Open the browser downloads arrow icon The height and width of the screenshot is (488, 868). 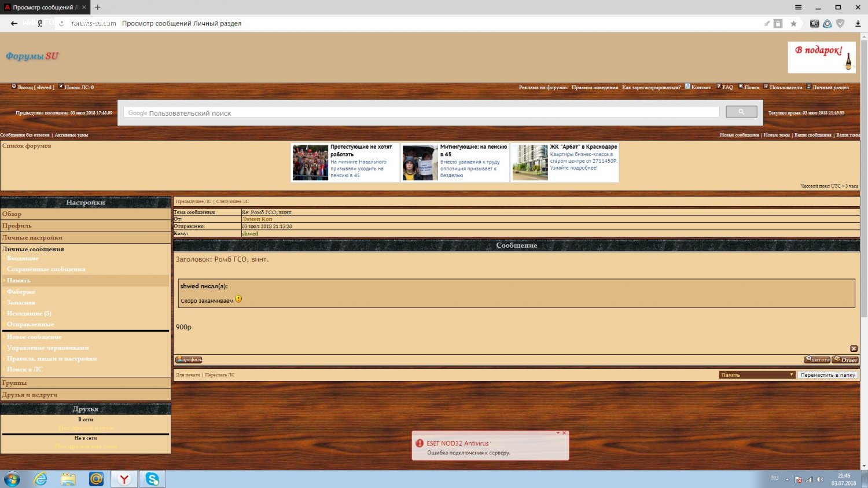pyautogui.click(x=858, y=24)
